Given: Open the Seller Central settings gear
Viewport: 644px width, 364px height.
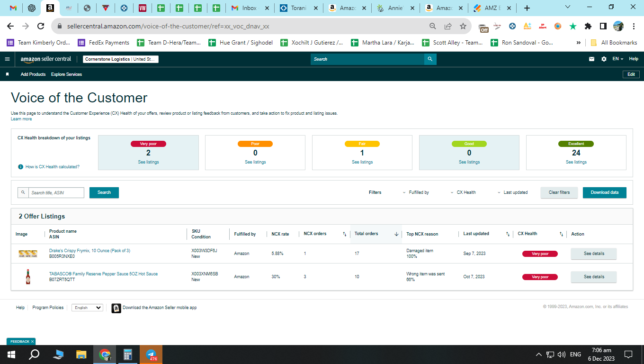Looking at the screenshot, I should [604, 59].
